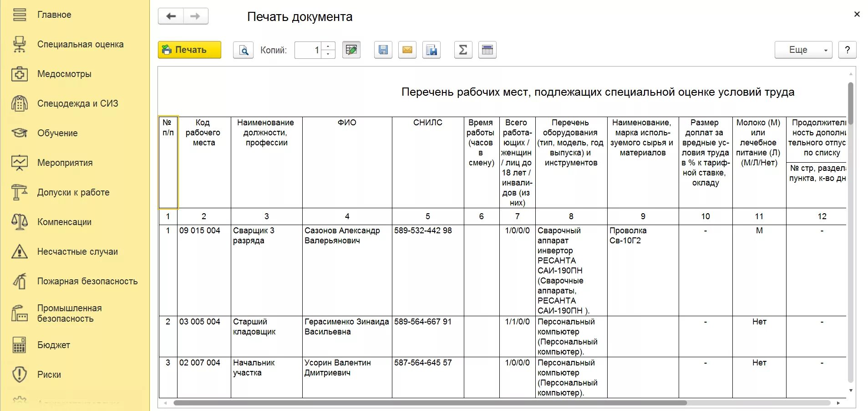Send document by email envelope icon

(x=407, y=50)
